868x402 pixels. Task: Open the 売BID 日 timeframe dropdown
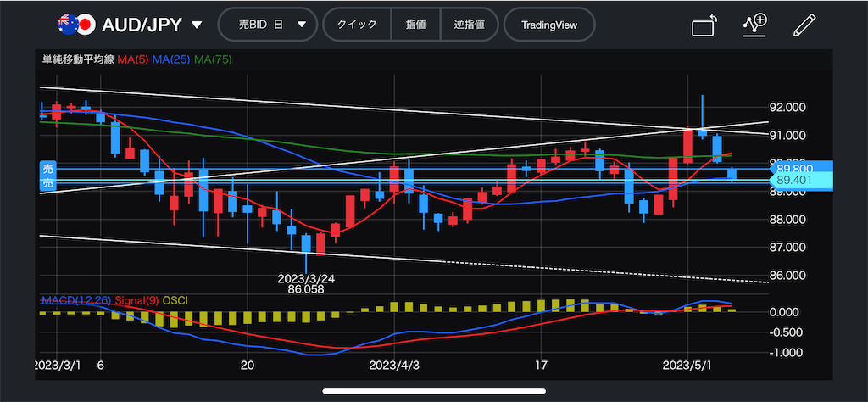268,25
